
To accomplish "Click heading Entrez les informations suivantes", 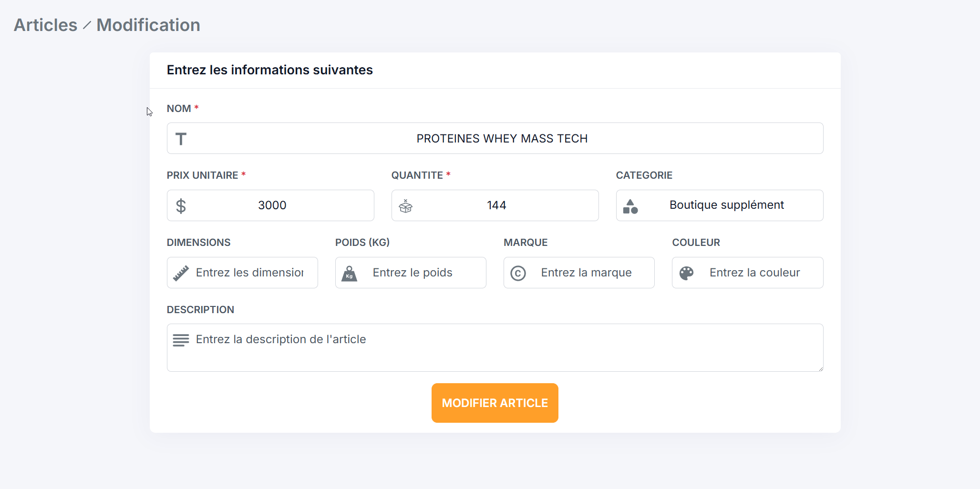I will coord(269,70).
